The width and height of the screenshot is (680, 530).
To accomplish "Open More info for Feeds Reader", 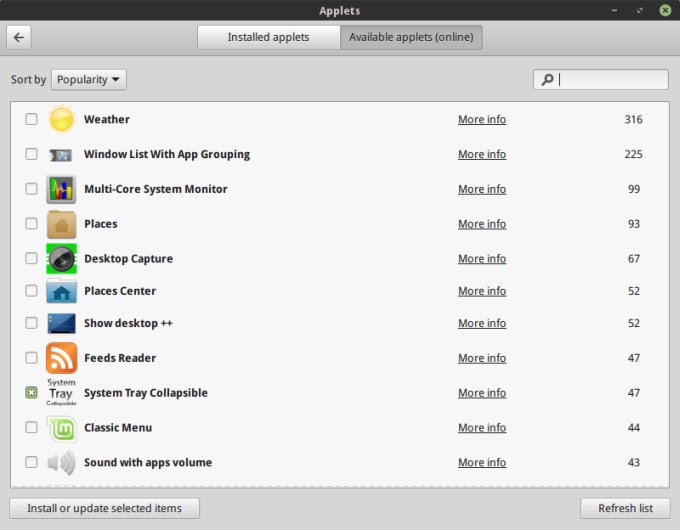I will coord(482,358).
